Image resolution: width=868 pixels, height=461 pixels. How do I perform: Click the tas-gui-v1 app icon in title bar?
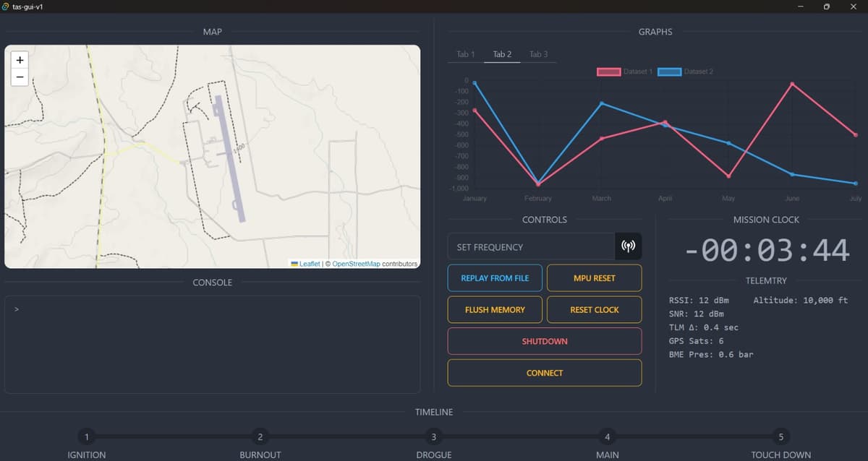pos(6,7)
